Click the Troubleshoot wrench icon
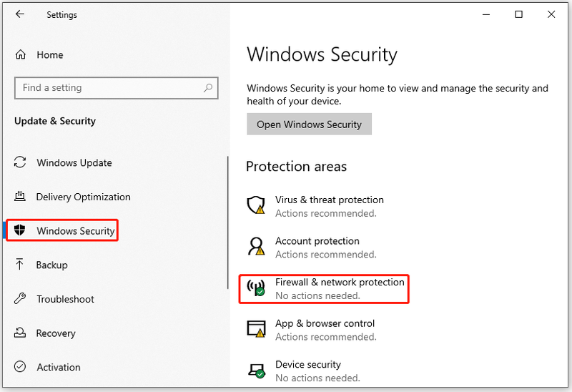The width and height of the screenshot is (572, 392). 20,298
